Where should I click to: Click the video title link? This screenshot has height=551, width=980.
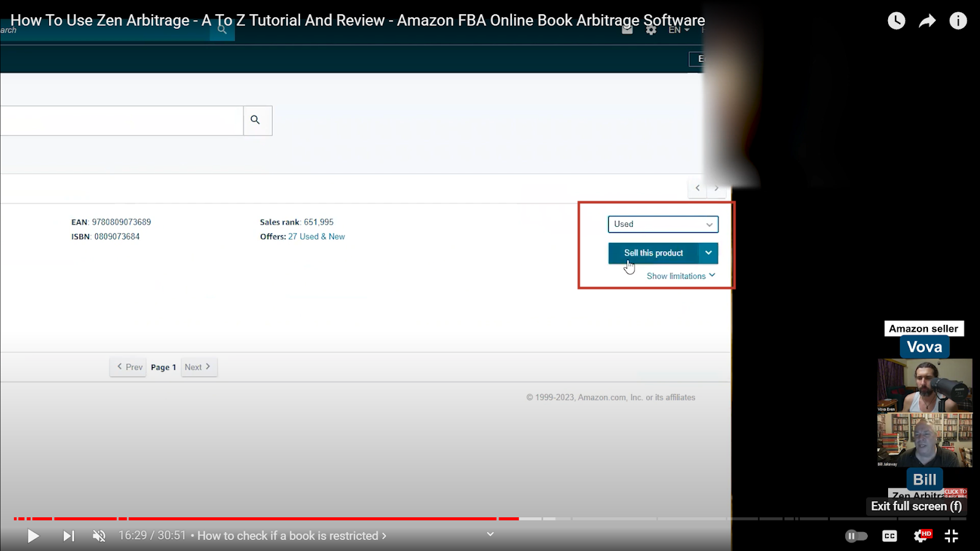tap(358, 20)
